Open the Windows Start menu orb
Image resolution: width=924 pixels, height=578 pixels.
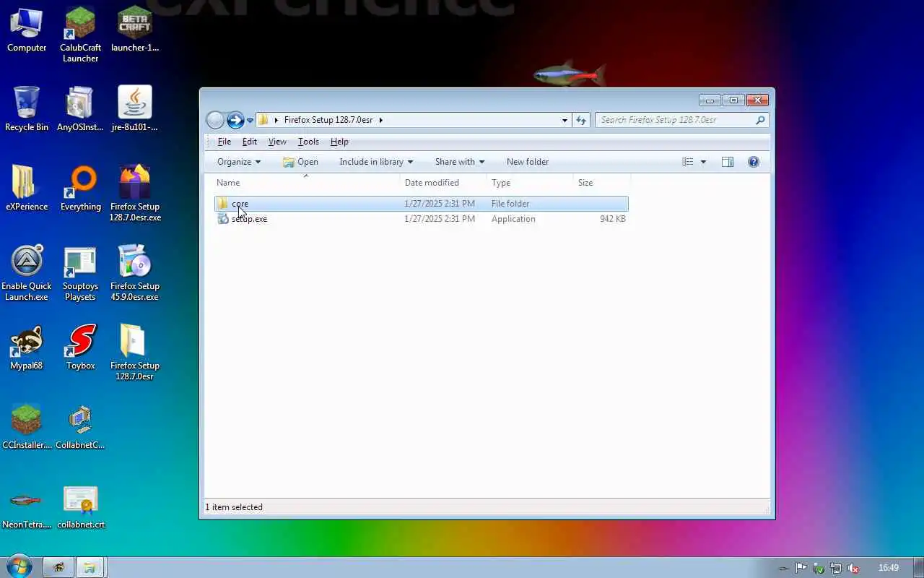coord(19,567)
